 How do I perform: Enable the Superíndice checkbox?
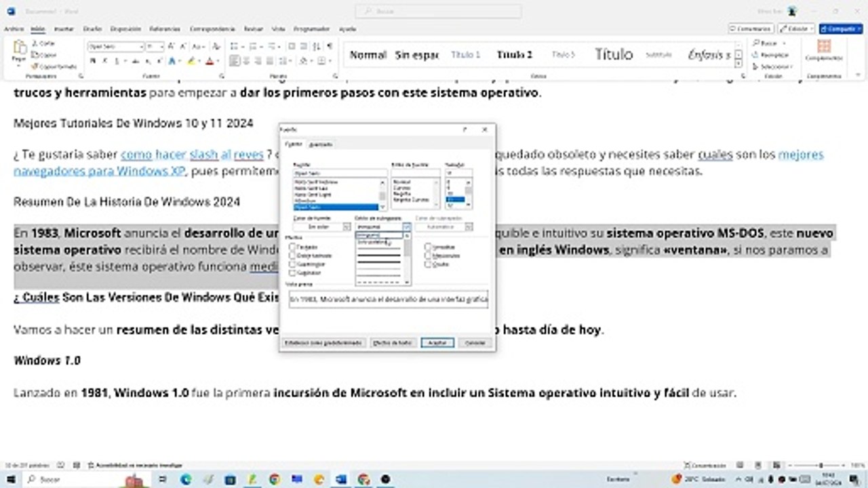pyautogui.click(x=292, y=264)
